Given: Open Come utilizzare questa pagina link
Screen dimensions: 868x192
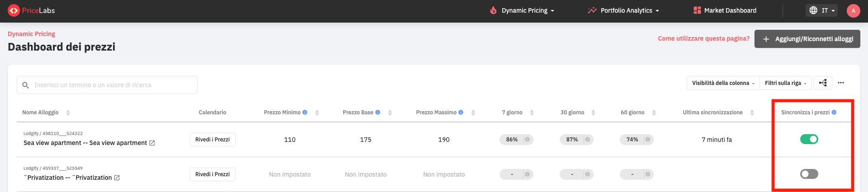Looking at the screenshot, I should [703, 39].
